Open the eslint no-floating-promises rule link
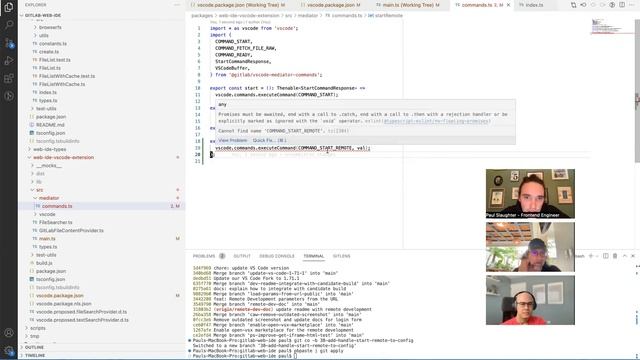 point(436,121)
